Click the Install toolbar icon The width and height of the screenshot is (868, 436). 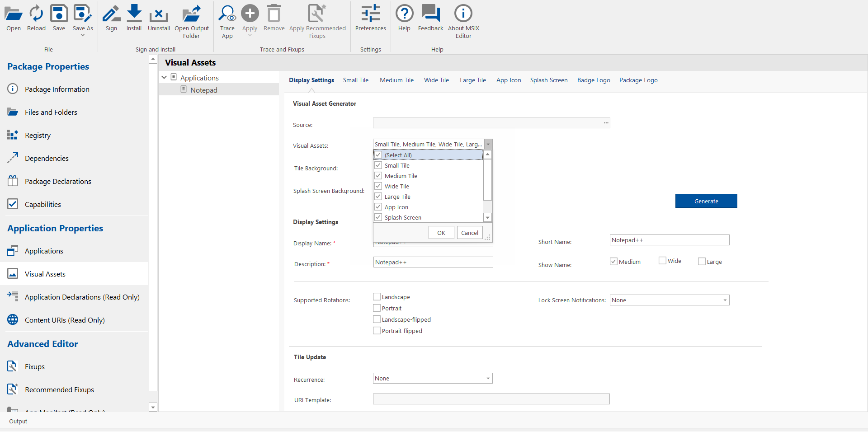point(134,18)
